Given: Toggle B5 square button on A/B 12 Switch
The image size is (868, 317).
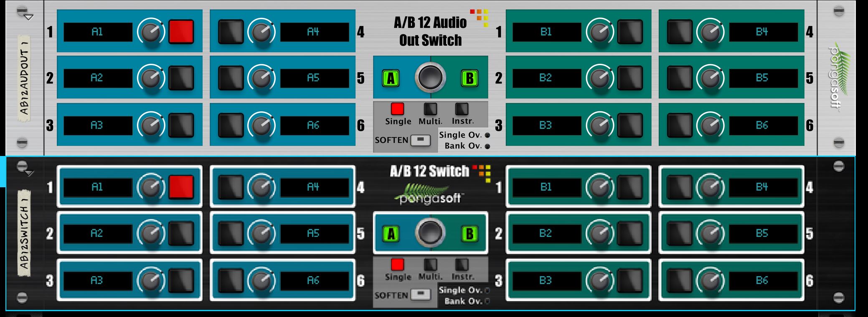Looking at the screenshot, I should tap(680, 233).
